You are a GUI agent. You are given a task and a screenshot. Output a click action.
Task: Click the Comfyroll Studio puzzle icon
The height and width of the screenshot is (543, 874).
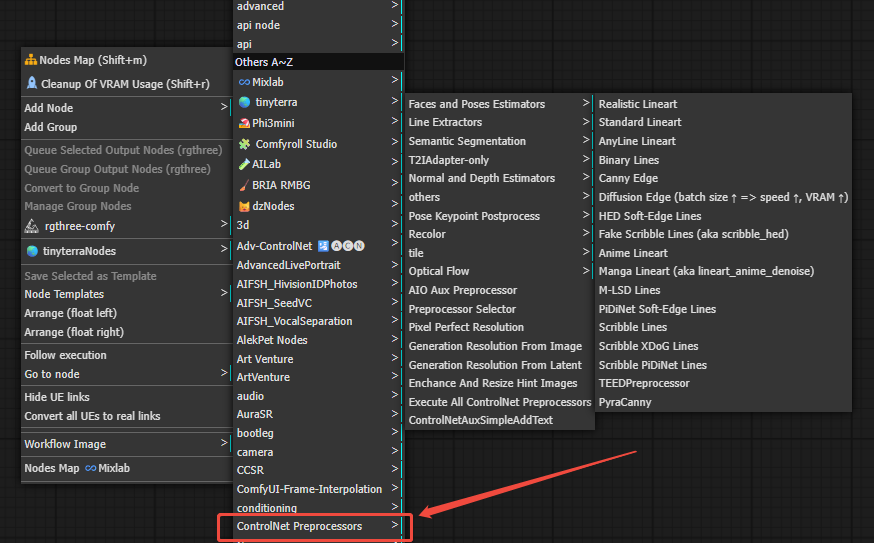pos(244,144)
